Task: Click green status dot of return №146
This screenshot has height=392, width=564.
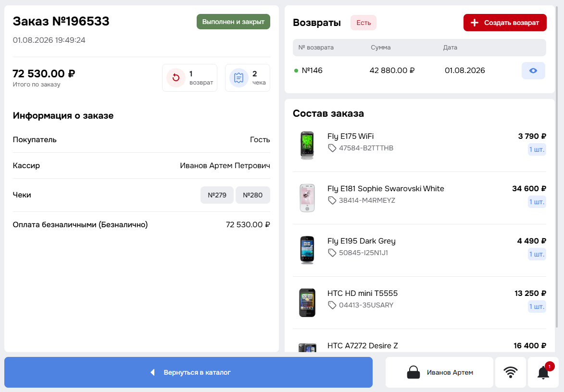Action: click(x=296, y=71)
